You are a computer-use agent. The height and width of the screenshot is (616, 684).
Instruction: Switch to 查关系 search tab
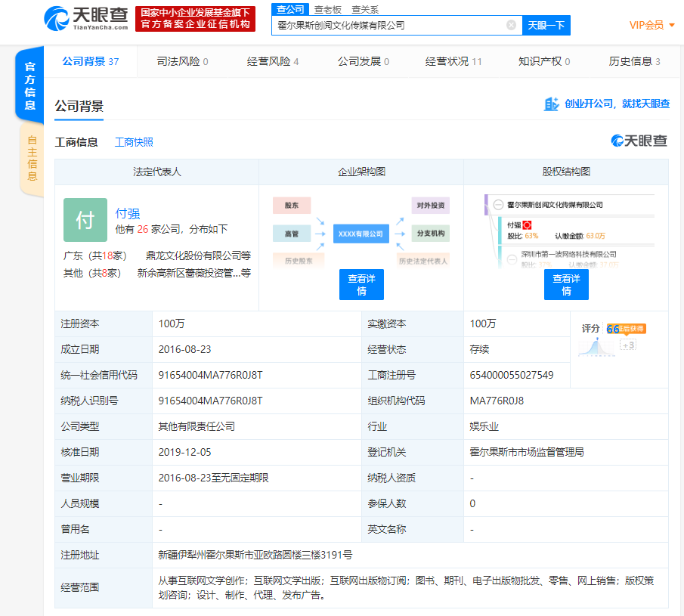[x=365, y=10]
